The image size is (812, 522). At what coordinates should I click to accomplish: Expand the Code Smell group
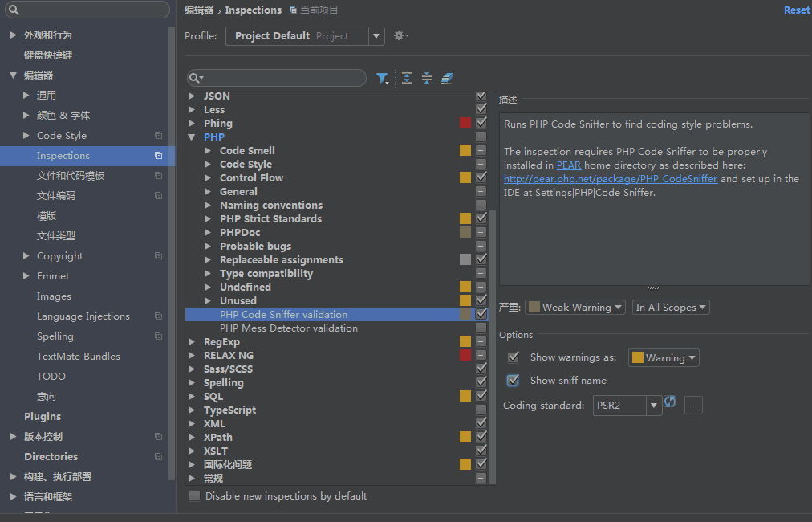click(208, 151)
